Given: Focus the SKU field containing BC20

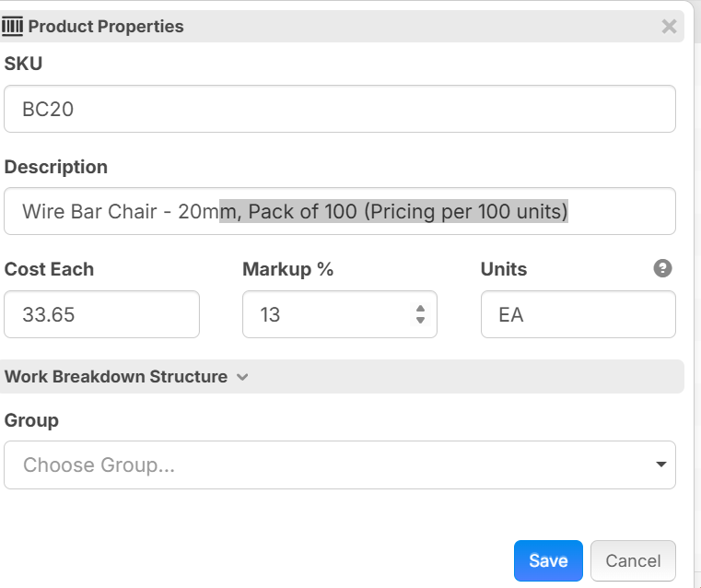Looking at the screenshot, I should [340, 109].
